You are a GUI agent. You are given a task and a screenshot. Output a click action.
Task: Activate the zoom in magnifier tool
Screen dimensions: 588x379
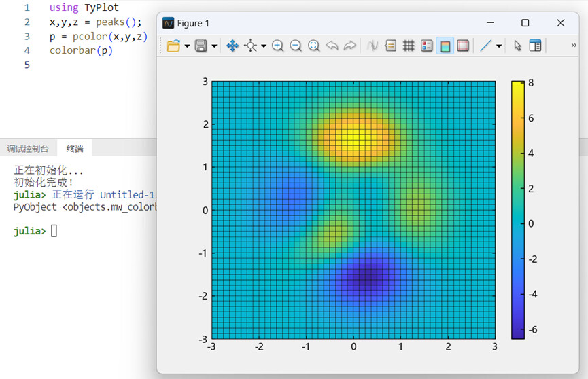pyautogui.click(x=277, y=46)
